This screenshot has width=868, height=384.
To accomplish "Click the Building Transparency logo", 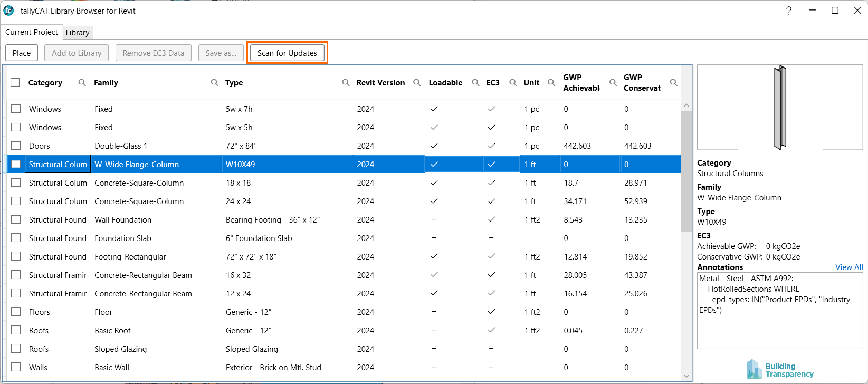I will click(780, 369).
